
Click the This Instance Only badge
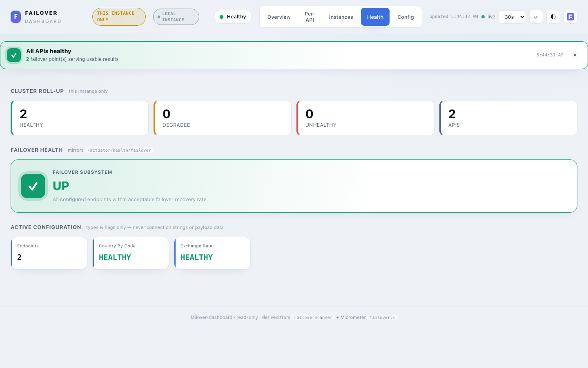119,17
